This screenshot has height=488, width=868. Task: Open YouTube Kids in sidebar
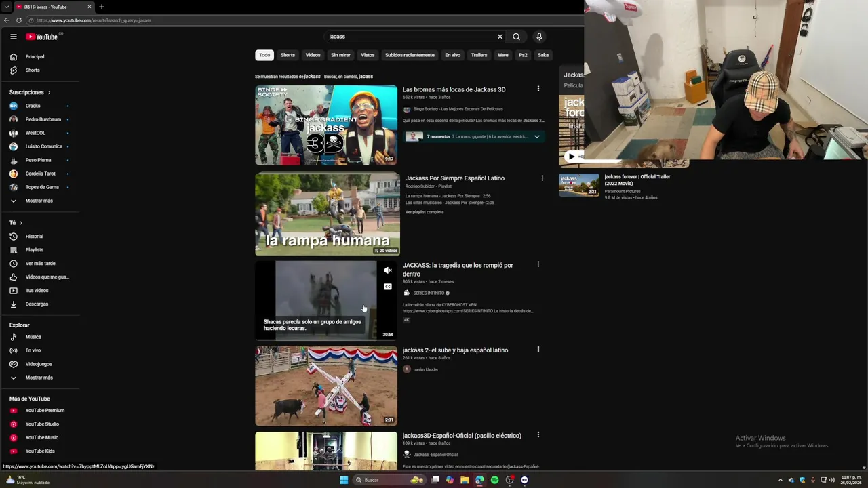point(41,451)
